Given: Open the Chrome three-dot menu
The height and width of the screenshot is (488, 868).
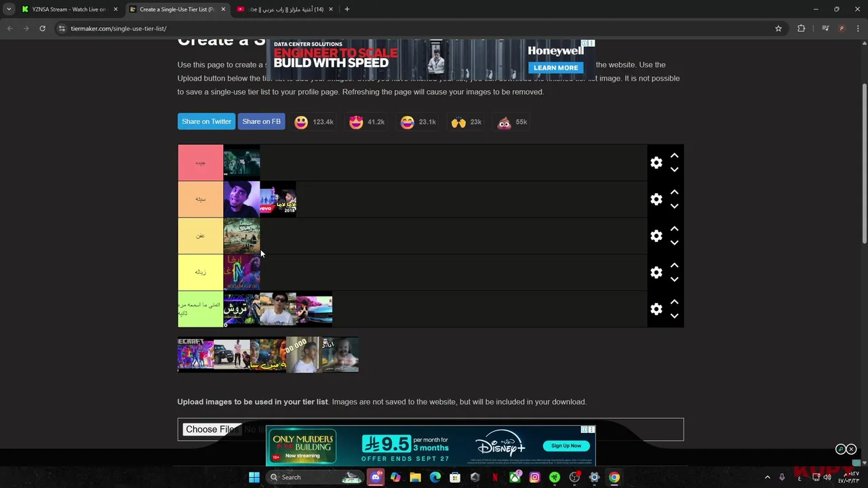Looking at the screenshot, I should 859,28.
